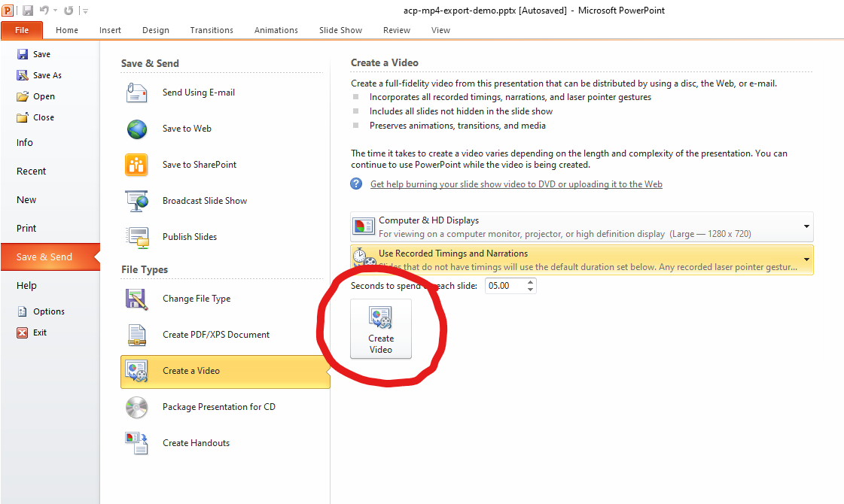Viewport: 844px width, 504px height.
Task: Click the Package Presentation for CD icon
Action: 137,407
